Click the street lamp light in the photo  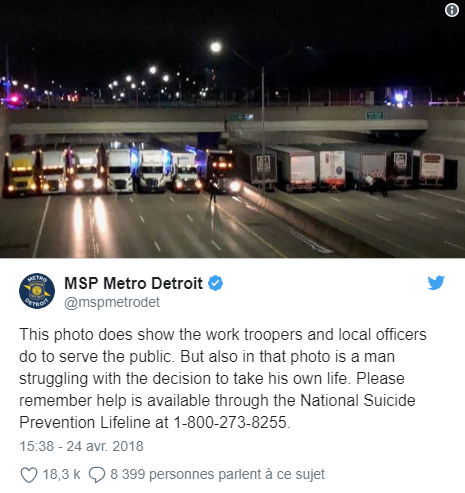216,47
